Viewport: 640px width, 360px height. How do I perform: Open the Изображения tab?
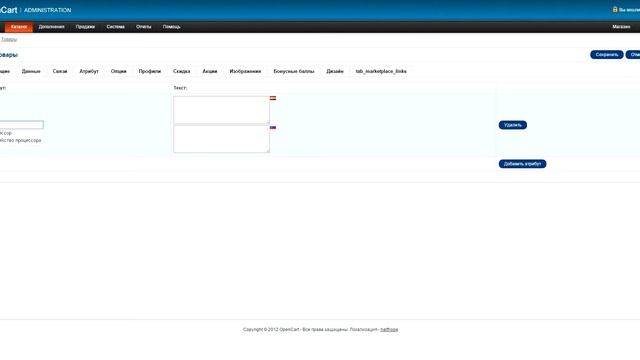click(x=245, y=71)
